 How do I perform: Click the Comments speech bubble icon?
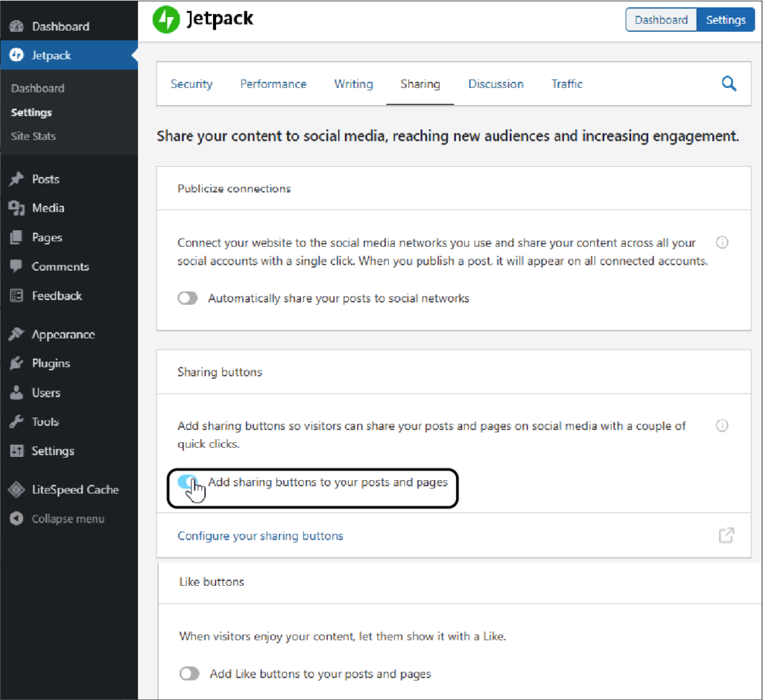point(16,266)
